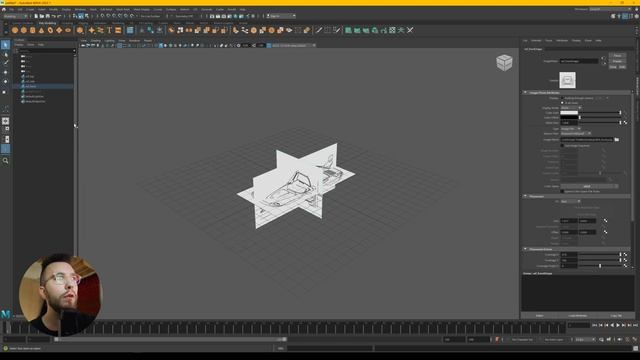Viewport: 640px width, 360px height.
Task: Open the Display Mode dropdown
Action: click(x=571, y=108)
